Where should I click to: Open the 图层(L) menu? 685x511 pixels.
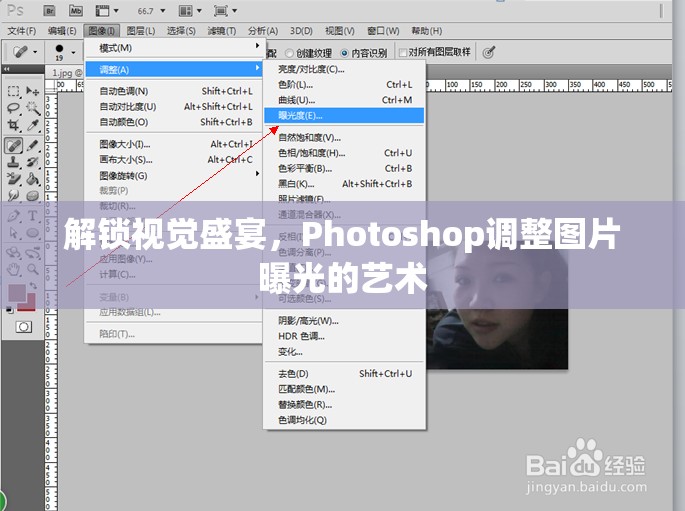pyautogui.click(x=141, y=31)
